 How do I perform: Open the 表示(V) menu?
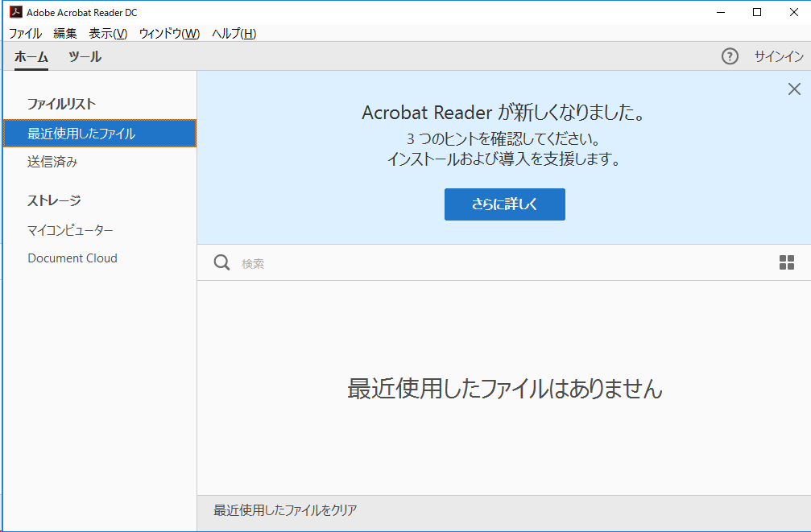(108, 34)
